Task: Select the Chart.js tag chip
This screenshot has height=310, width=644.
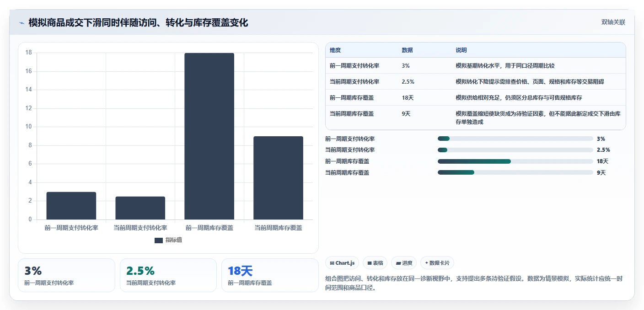Action: pos(342,263)
